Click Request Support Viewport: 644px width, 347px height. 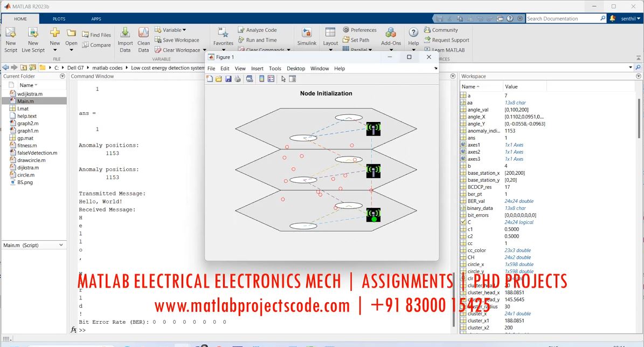[446, 40]
